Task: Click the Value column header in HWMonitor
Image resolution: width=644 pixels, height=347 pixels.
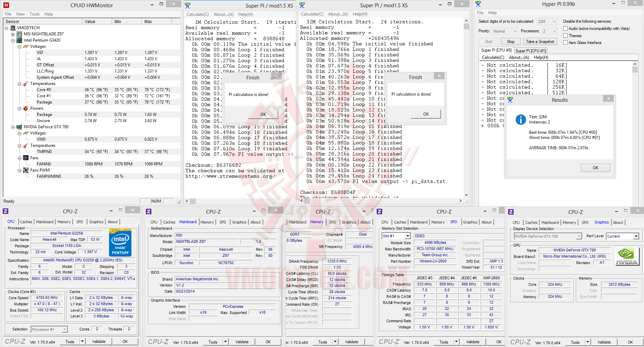Action: pyautogui.click(x=97, y=22)
